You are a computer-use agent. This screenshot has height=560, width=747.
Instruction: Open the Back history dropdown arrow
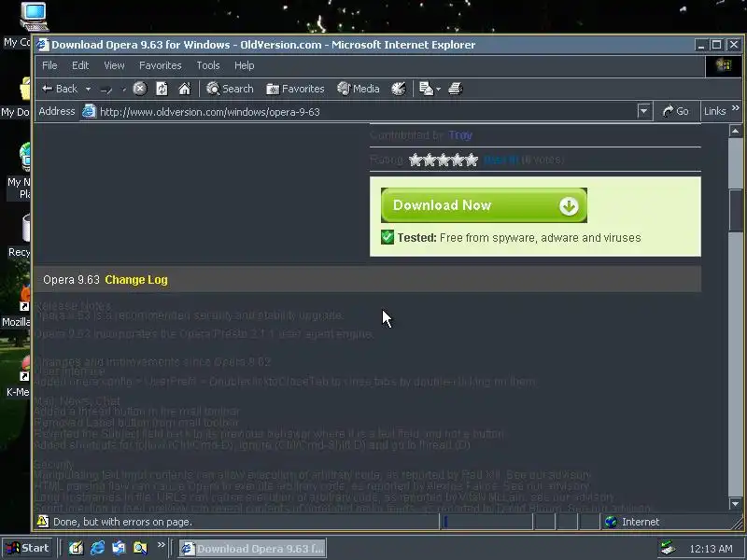click(x=88, y=89)
